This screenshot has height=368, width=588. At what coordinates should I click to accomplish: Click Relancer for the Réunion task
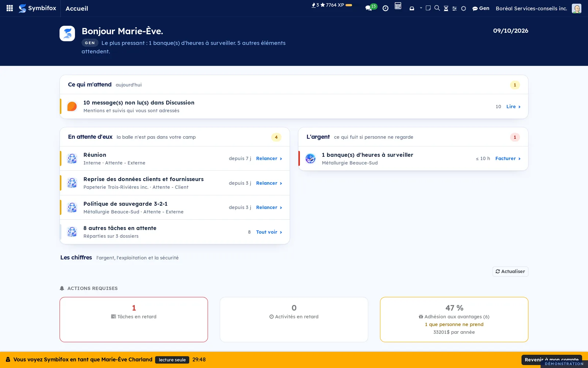click(x=269, y=159)
